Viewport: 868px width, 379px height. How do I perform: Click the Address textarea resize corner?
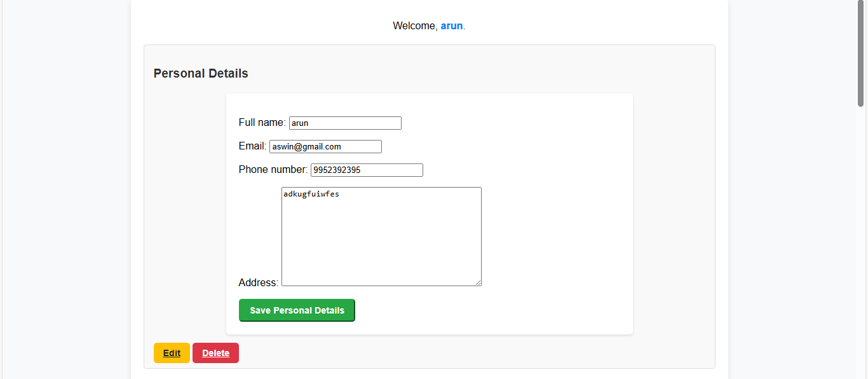tap(478, 284)
